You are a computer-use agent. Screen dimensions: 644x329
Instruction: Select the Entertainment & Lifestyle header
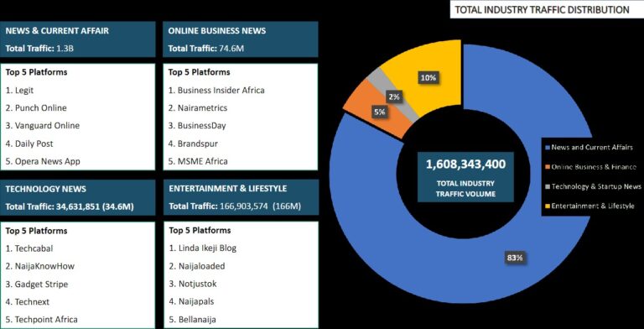point(228,189)
